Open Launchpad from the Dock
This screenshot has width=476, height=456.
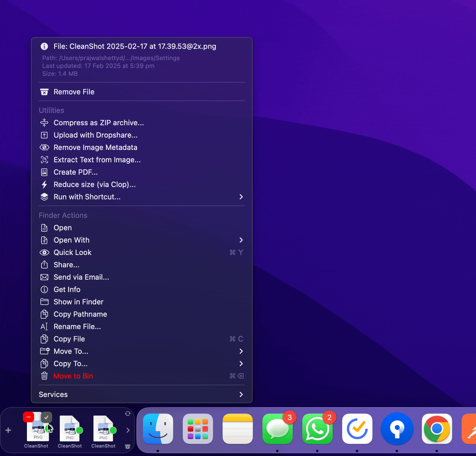(x=198, y=429)
